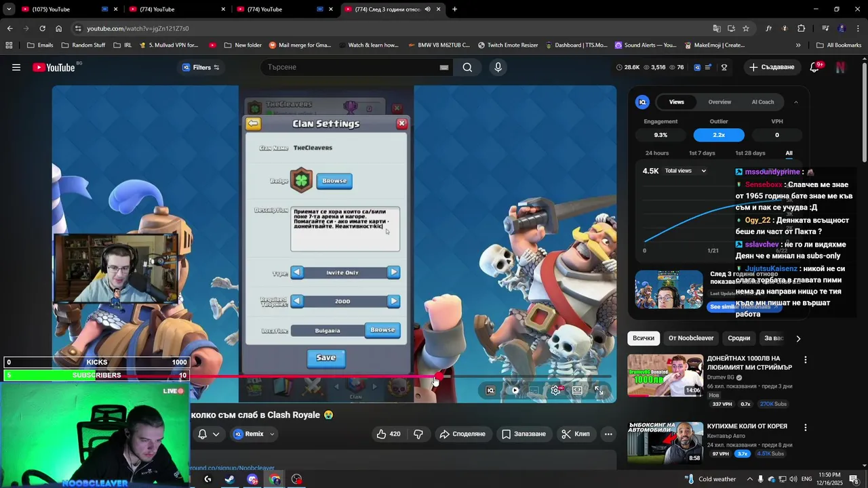Collapse the vidIQ stats panel chevron
The width and height of the screenshot is (868, 488).
(x=795, y=102)
